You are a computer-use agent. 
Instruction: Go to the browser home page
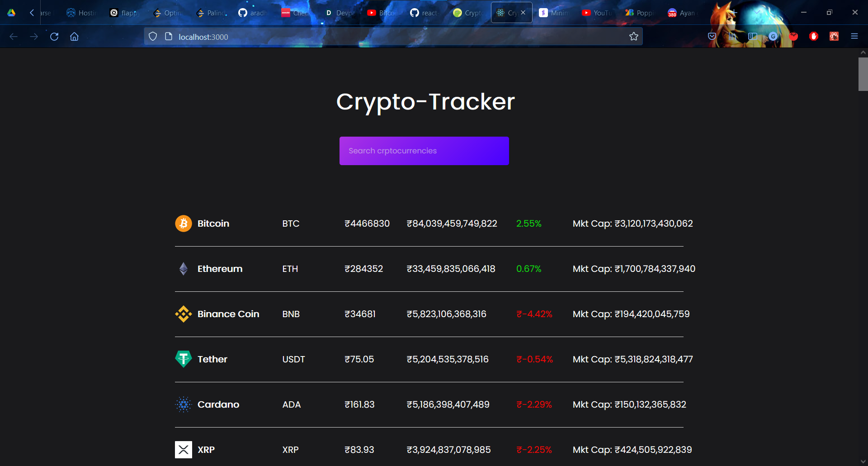pyautogui.click(x=74, y=37)
